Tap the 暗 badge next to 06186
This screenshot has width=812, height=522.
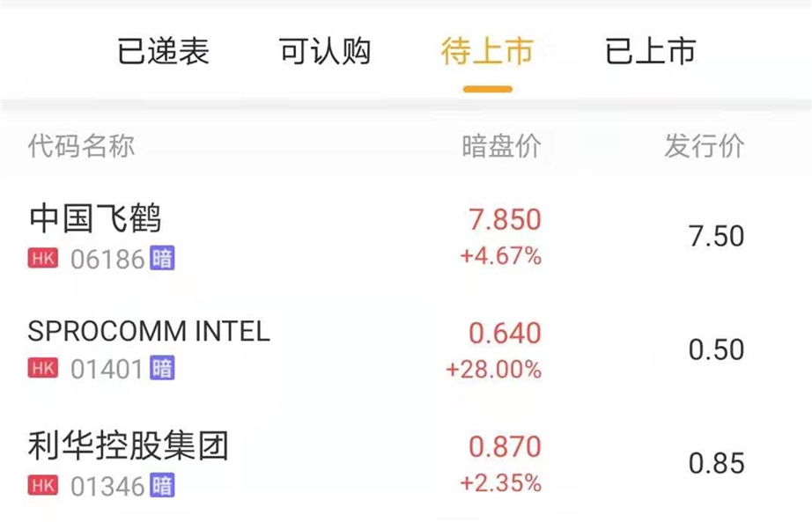coord(162,259)
